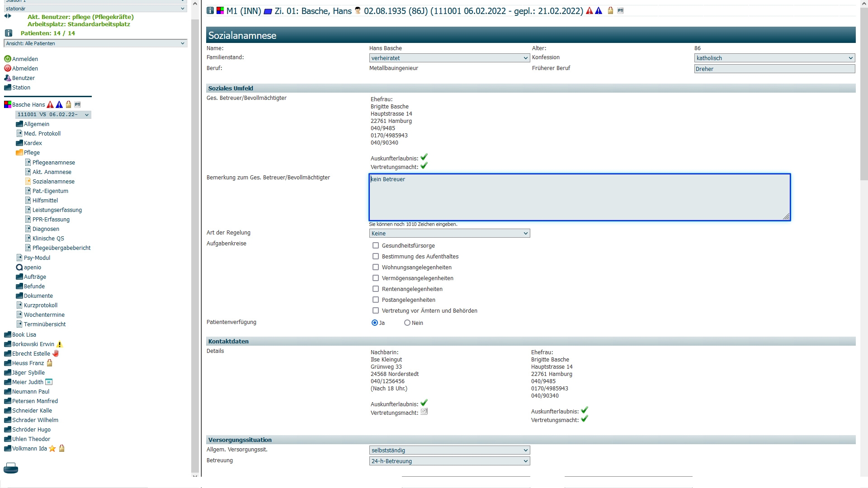Check the Gesundheitsfürsorge checkbox
868x488 pixels.
pyautogui.click(x=376, y=246)
